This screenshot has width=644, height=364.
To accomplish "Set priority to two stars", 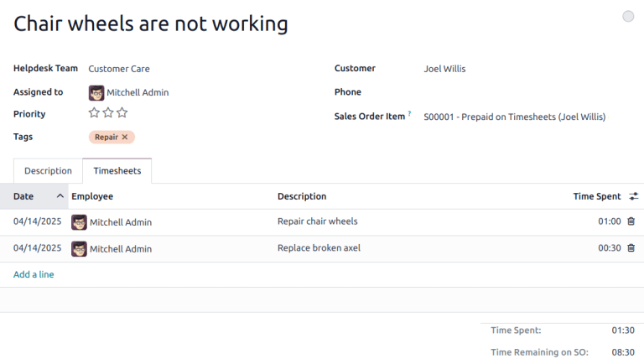I will (108, 113).
